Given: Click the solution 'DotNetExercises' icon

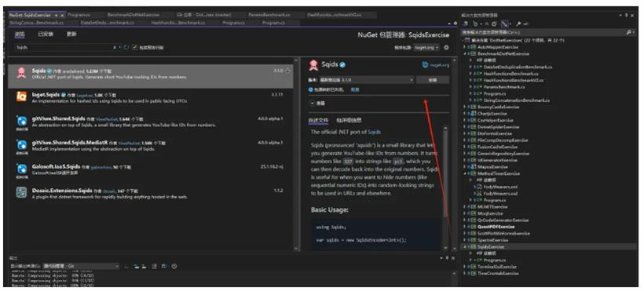Looking at the screenshot, I should [x=467, y=41].
